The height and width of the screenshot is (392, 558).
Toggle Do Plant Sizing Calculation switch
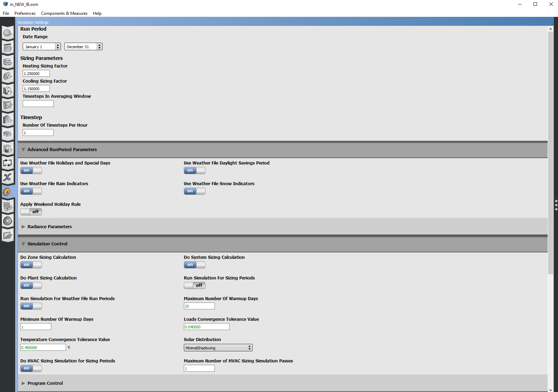click(31, 285)
